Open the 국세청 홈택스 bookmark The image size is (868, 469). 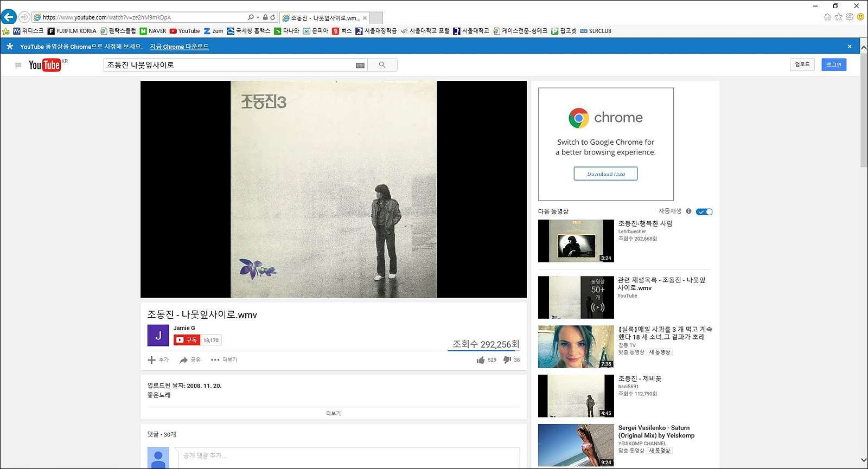point(248,31)
